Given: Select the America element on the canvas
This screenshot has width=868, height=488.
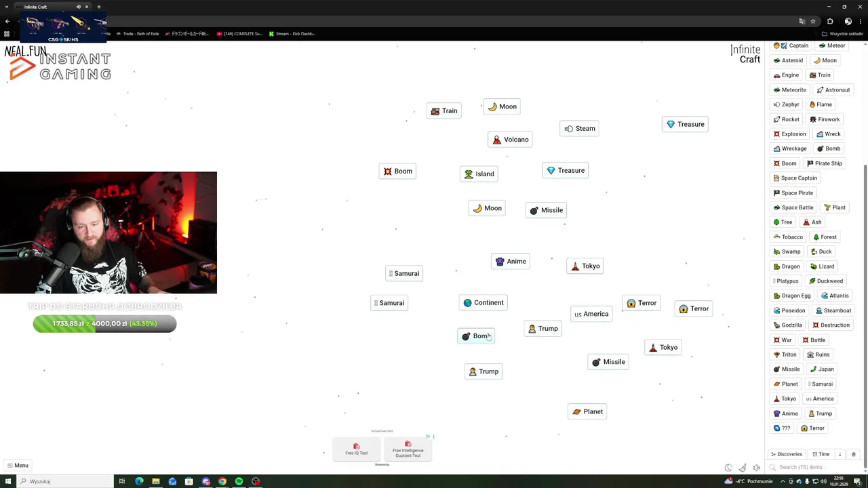Looking at the screenshot, I should 591,314.
